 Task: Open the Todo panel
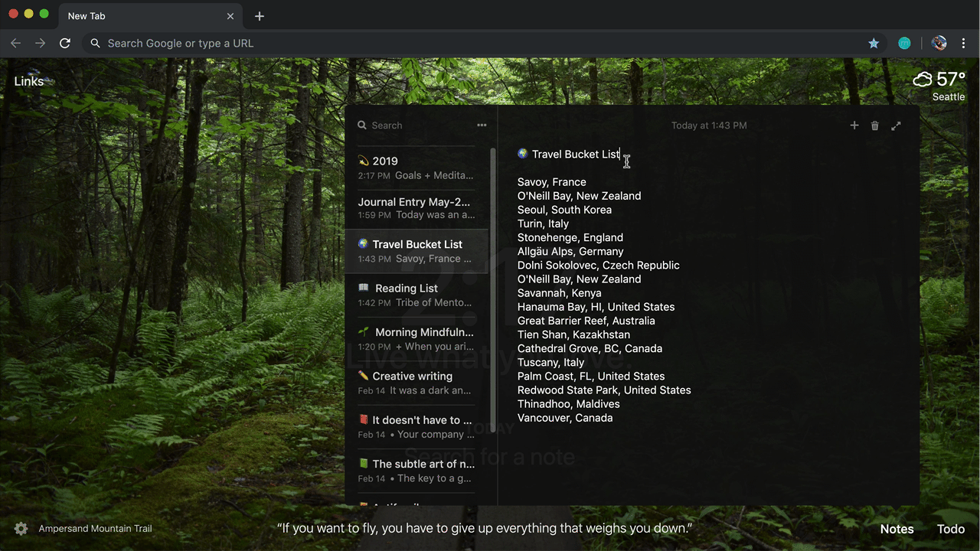(951, 529)
